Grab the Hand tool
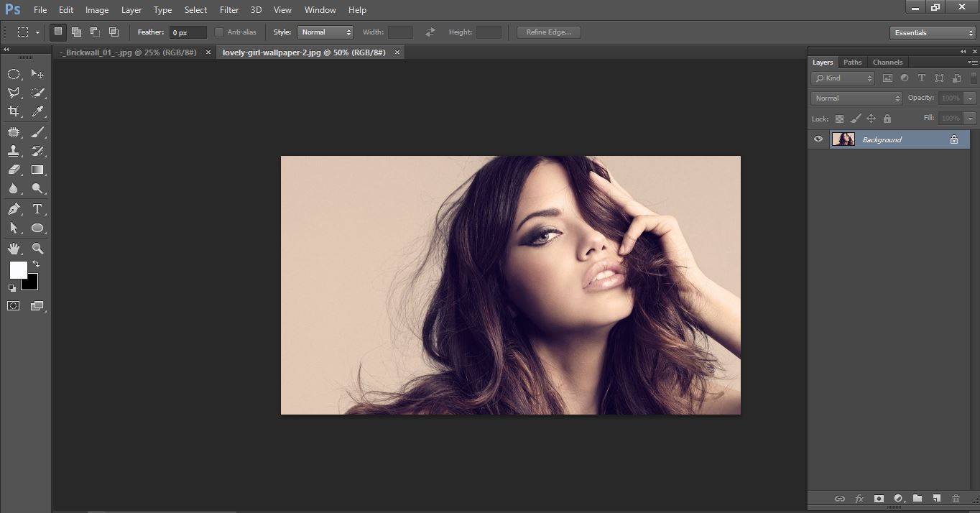The image size is (980, 513). 14,249
